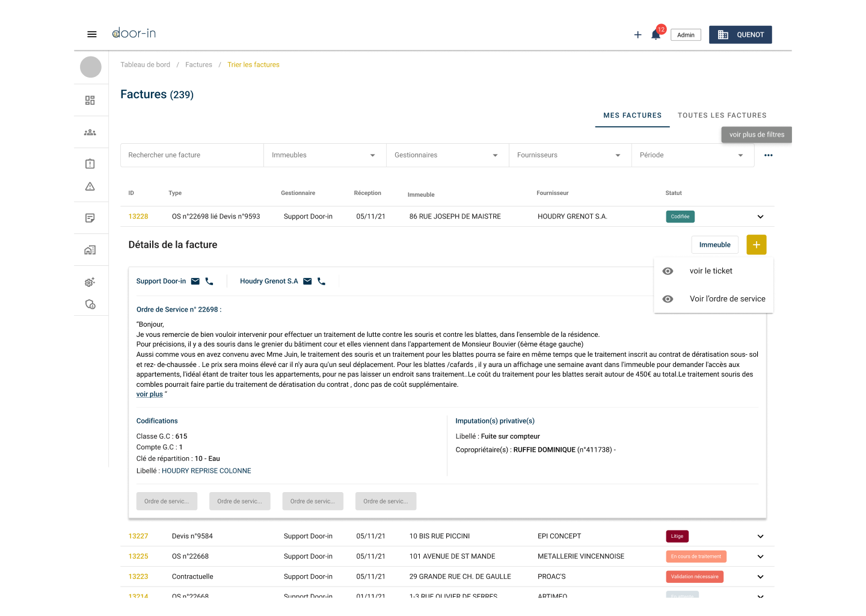The image size is (866, 616).
Task: Open the warning triangle icon in sidebar
Action: tap(91, 186)
